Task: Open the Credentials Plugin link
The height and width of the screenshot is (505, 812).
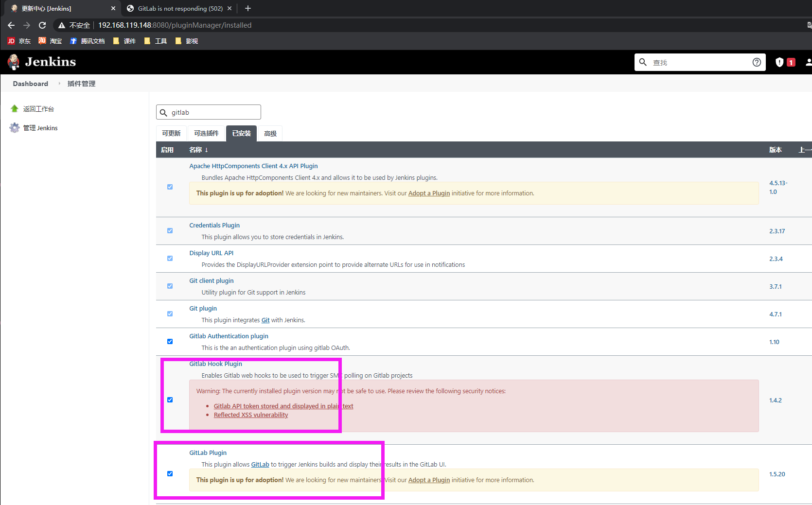Action: 214,226
